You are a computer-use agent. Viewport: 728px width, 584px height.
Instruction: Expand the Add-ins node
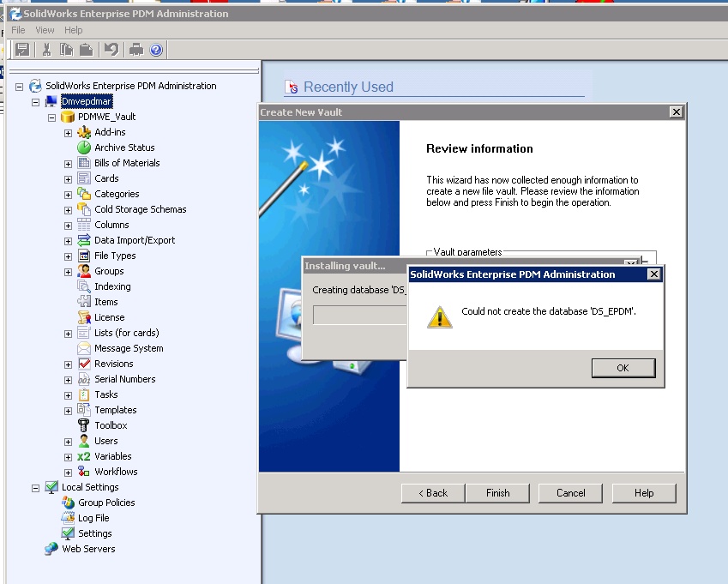click(x=68, y=133)
